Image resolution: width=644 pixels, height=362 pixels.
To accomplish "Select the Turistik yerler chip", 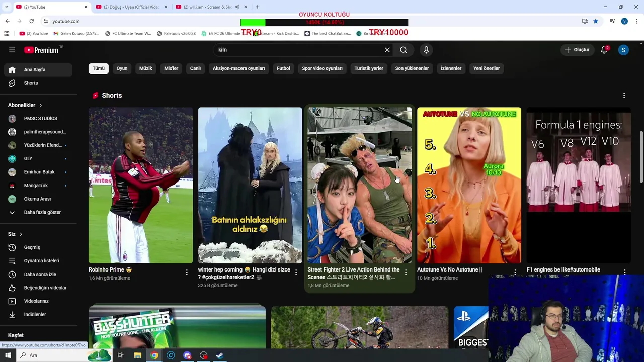I will pyautogui.click(x=369, y=68).
